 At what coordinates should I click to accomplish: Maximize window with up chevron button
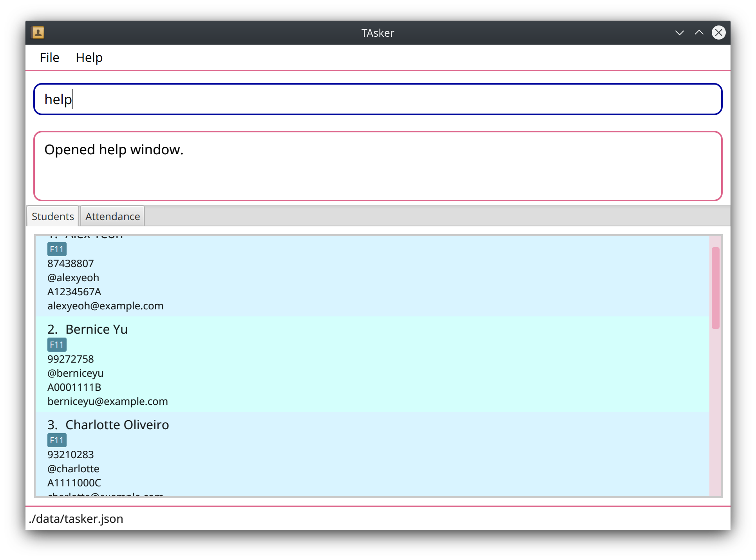tap(699, 33)
